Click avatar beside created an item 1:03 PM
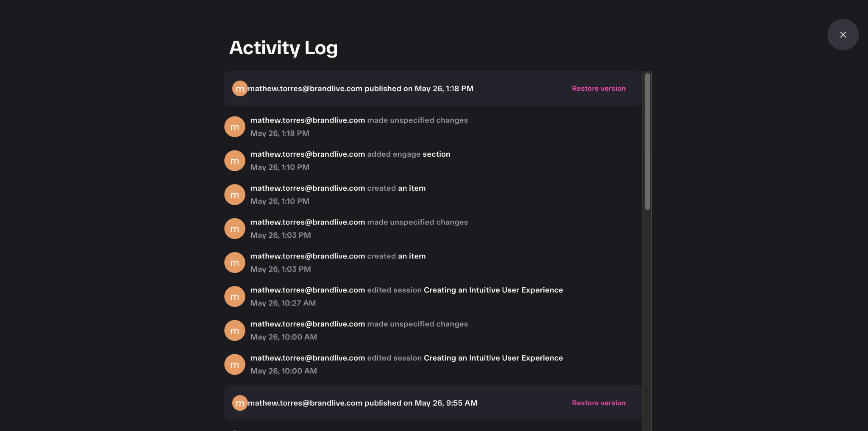The width and height of the screenshot is (868, 431). point(235,262)
